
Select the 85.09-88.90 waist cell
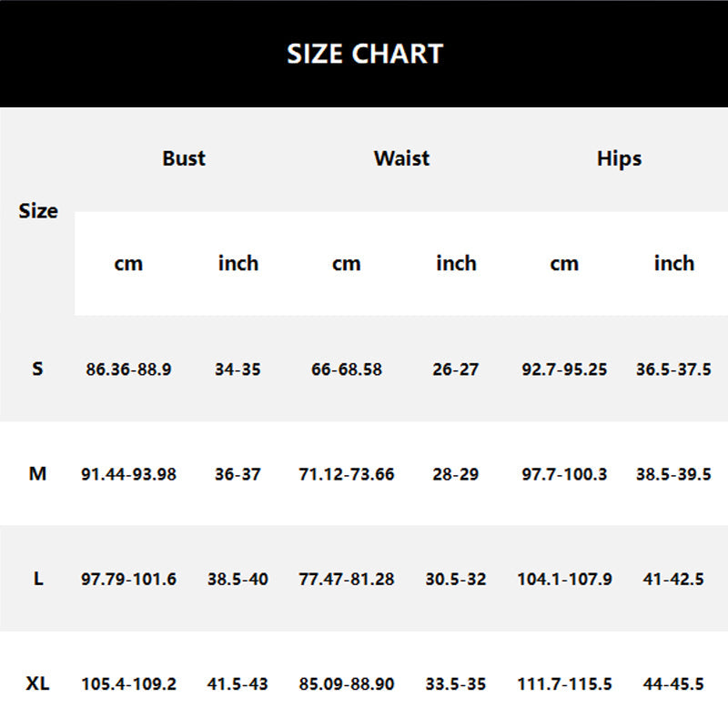tap(347, 683)
